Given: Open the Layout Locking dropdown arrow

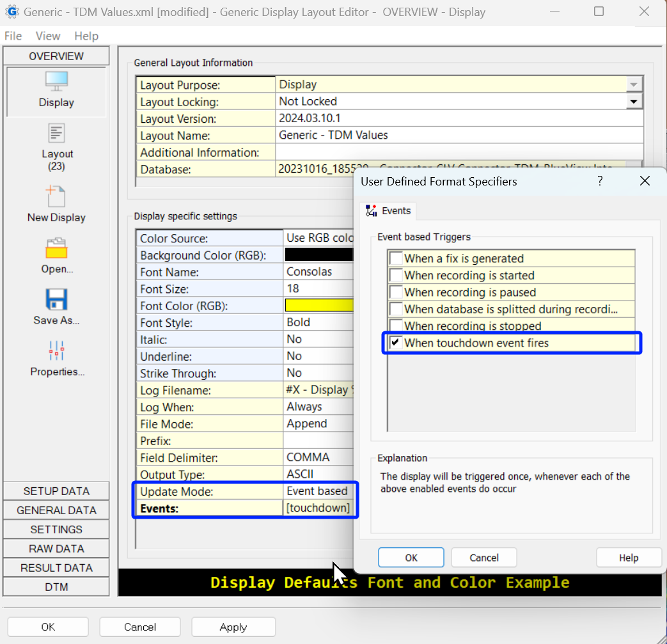Looking at the screenshot, I should (634, 102).
